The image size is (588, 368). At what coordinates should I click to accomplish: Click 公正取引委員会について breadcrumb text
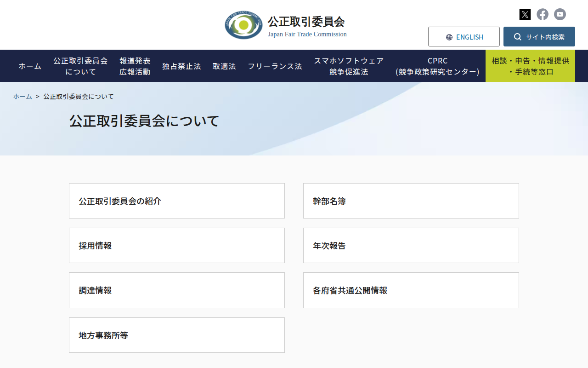[79, 97]
